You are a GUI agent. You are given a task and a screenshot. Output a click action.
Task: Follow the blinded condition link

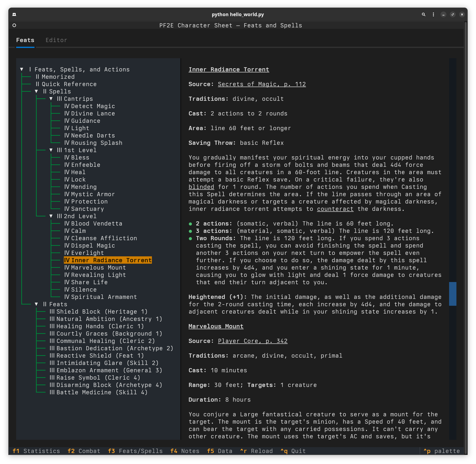[201, 187]
